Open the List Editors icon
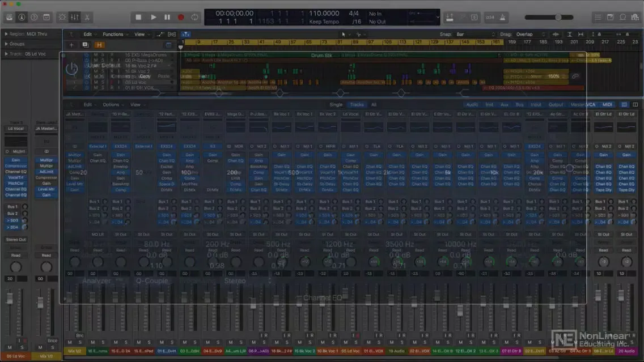 pyautogui.click(x=598, y=17)
